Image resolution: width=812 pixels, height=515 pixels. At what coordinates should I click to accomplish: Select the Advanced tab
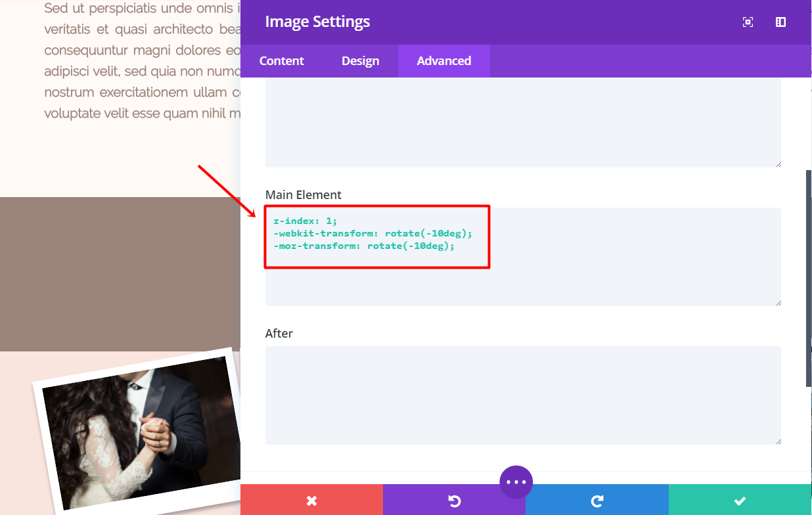[x=443, y=61]
